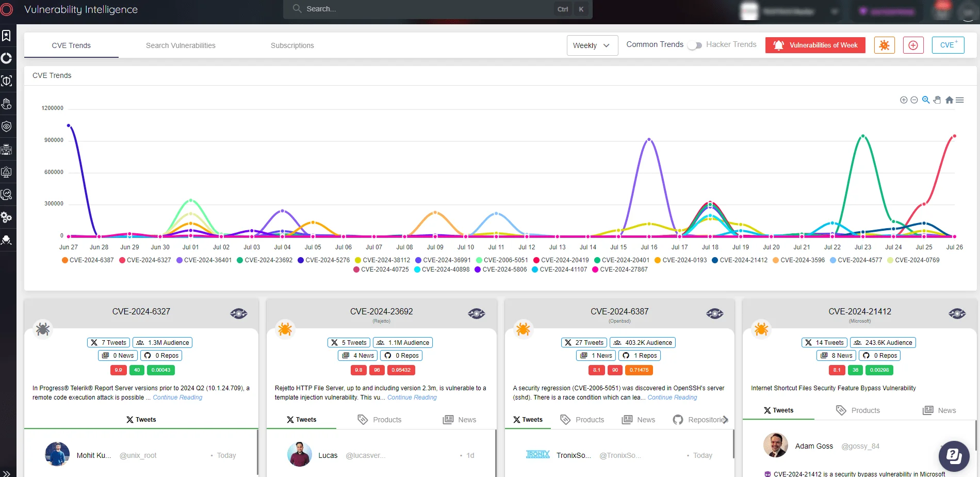Viewport: 980px width, 477px height.
Task: Toggle Common Trends / Hacker Trends switch
Action: (695, 45)
